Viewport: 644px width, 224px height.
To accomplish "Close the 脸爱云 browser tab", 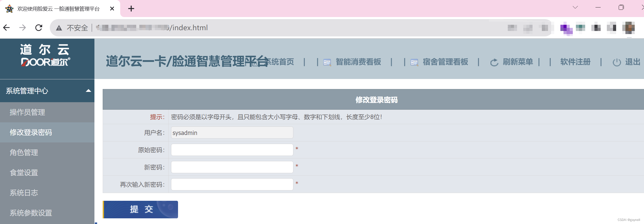I will (x=112, y=9).
